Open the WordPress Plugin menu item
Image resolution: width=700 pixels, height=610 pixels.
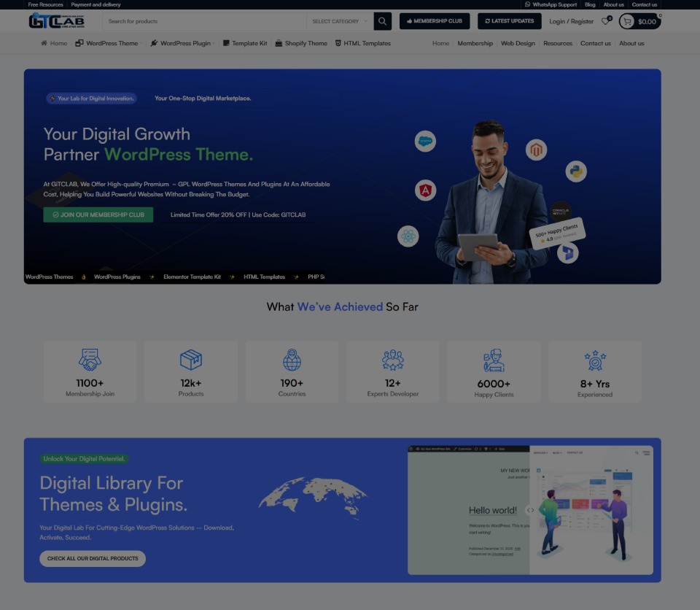click(x=181, y=43)
